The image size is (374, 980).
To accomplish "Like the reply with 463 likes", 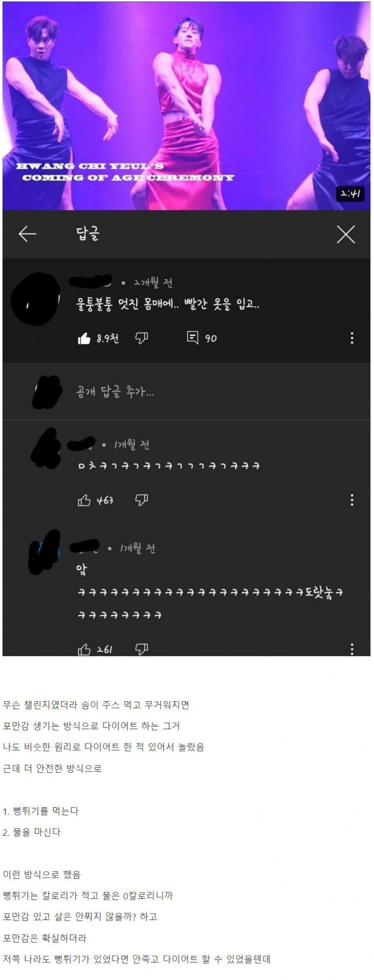I will (x=84, y=500).
